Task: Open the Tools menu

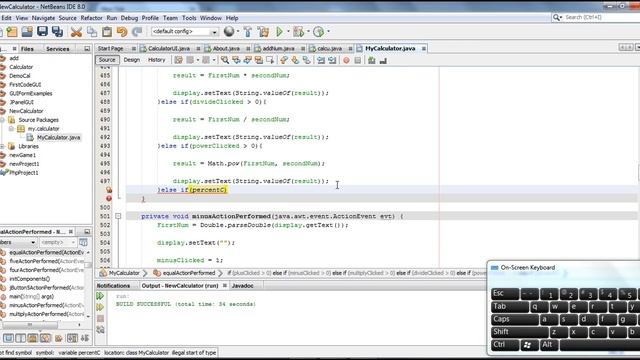Action: pyautogui.click(x=189, y=18)
